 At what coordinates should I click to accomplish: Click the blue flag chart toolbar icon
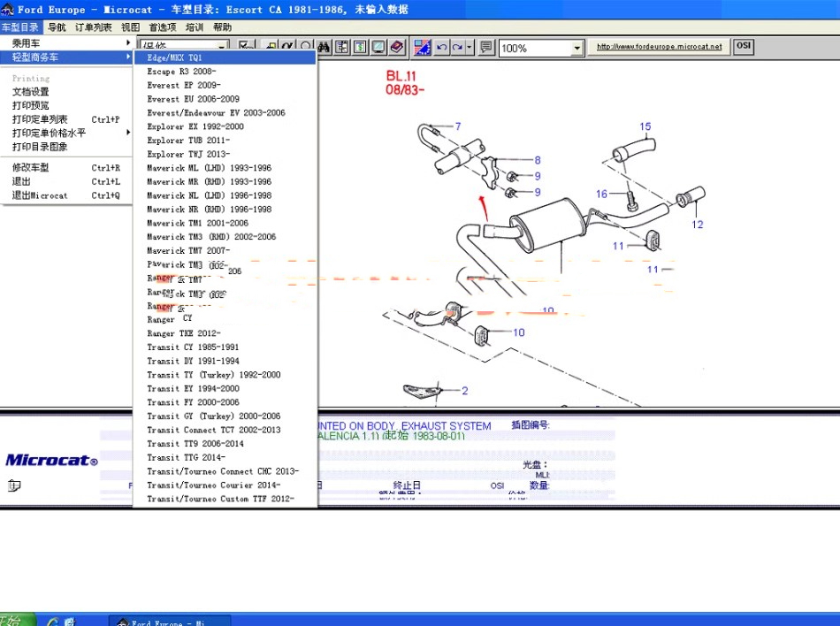tap(422, 48)
